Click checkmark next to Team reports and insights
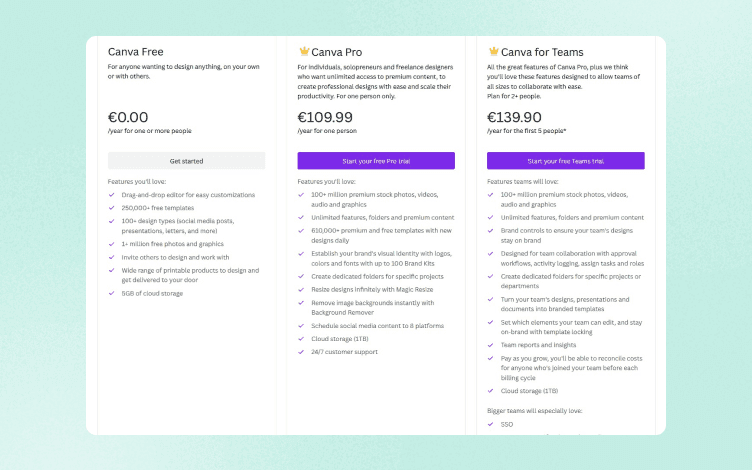The width and height of the screenshot is (752, 470). pyautogui.click(x=491, y=345)
